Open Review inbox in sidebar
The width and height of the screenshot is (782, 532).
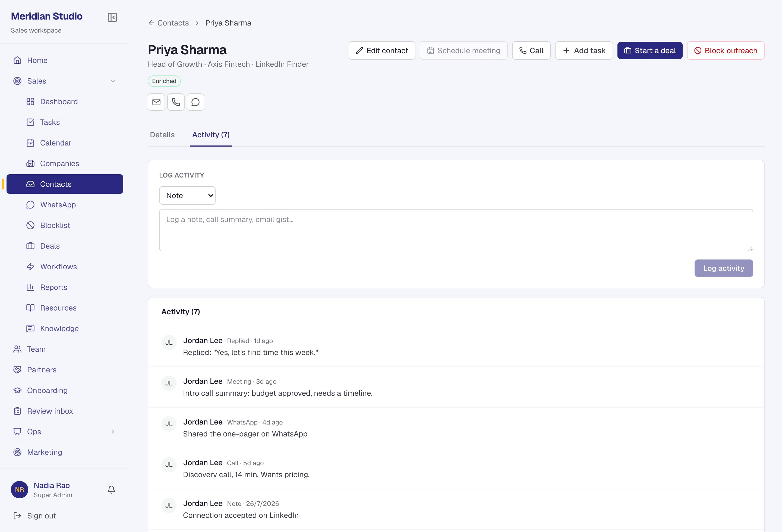[65, 411]
